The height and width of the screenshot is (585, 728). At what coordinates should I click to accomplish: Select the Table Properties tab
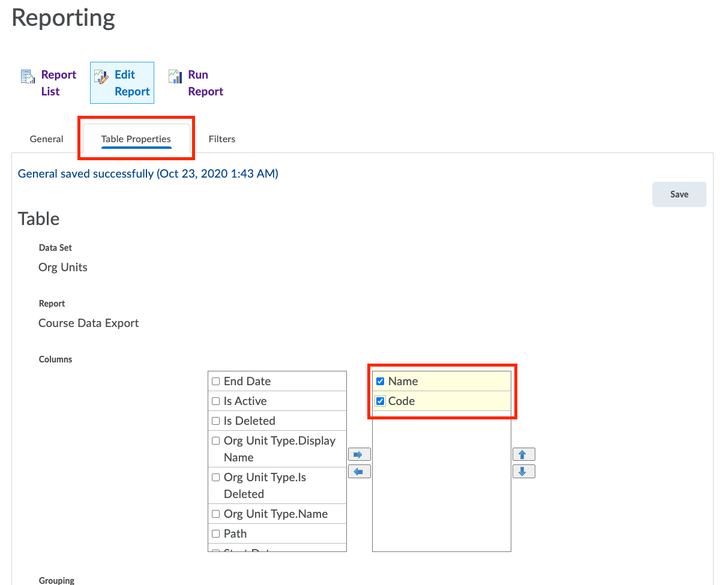[x=136, y=139]
